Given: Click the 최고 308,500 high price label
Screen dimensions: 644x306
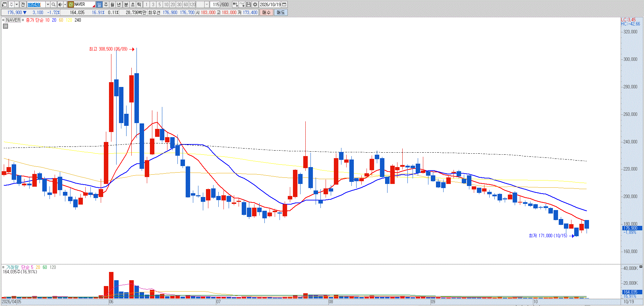Looking at the screenshot, I should tap(108, 49).
